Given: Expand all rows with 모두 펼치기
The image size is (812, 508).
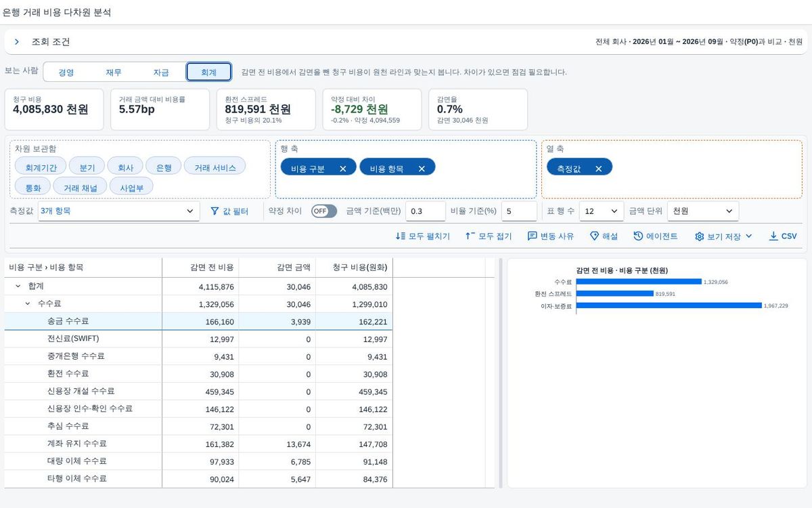Looking at the screenshot, I should coord(423,236).
